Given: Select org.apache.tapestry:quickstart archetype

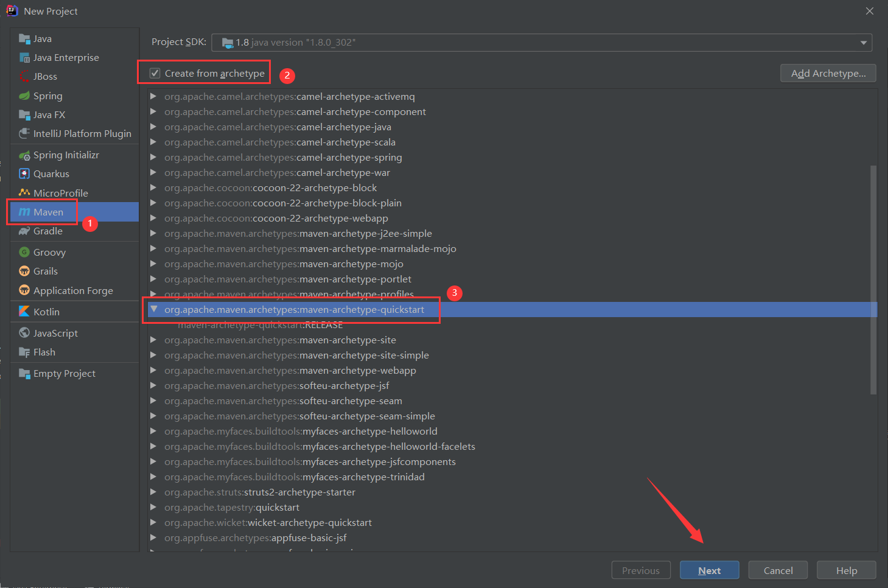Looking at the screenshot, I should (x=512, y=507).
